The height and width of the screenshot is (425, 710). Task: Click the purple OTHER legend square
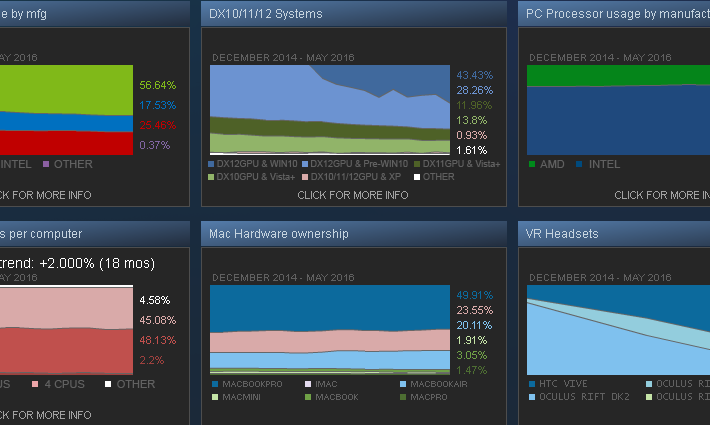coord(46,164)
